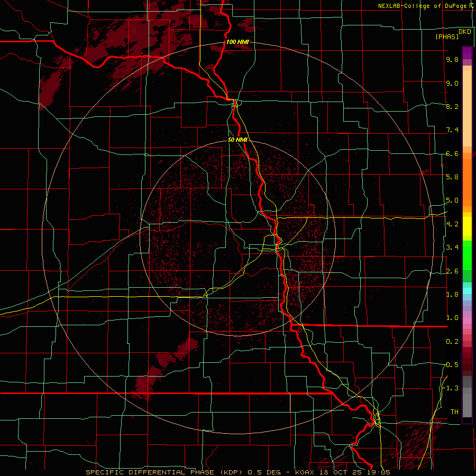Click the 6.6 value on the color scale
Viewport: 476px width, 476px height.
(452, 153)
